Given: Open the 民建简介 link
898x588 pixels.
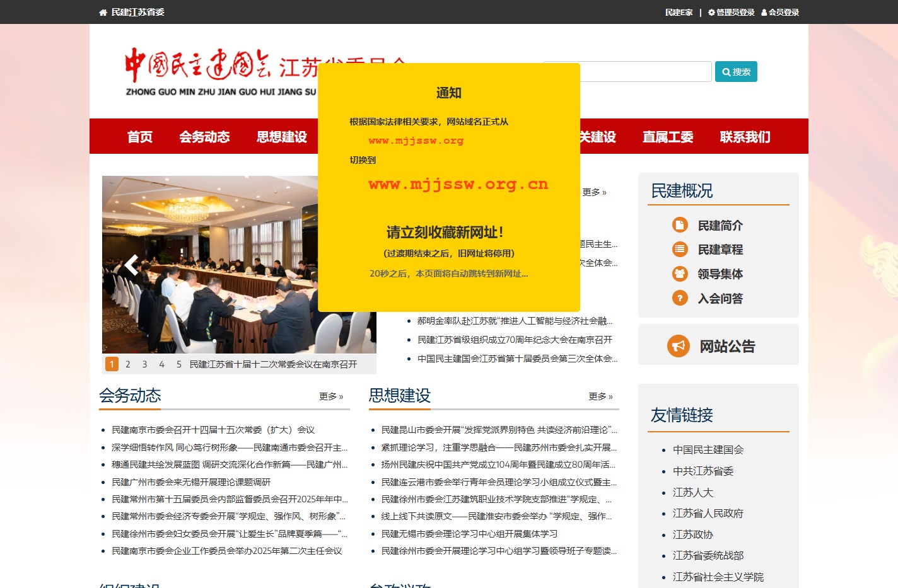Looking at the screenshot, I should coord(720,226).
